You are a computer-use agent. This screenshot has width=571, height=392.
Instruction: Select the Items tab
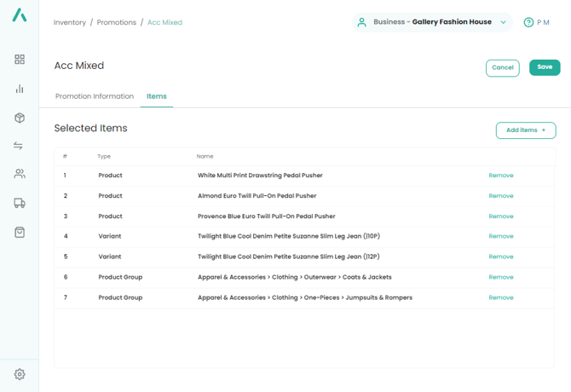tap(157, 96)
